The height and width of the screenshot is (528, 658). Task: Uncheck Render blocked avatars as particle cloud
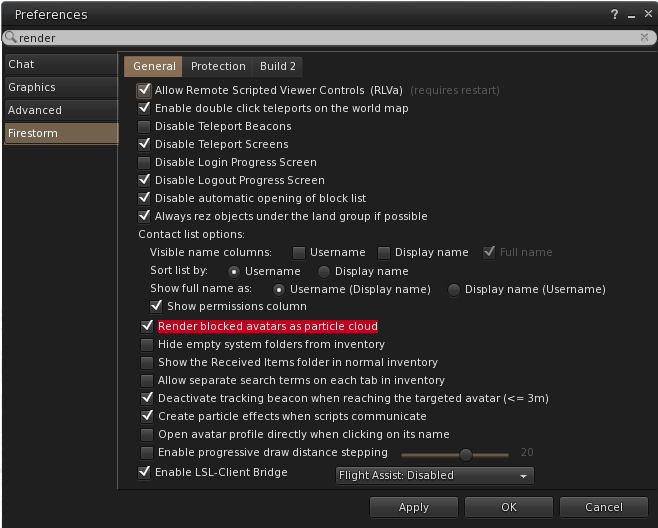click(x=147, y=326)
